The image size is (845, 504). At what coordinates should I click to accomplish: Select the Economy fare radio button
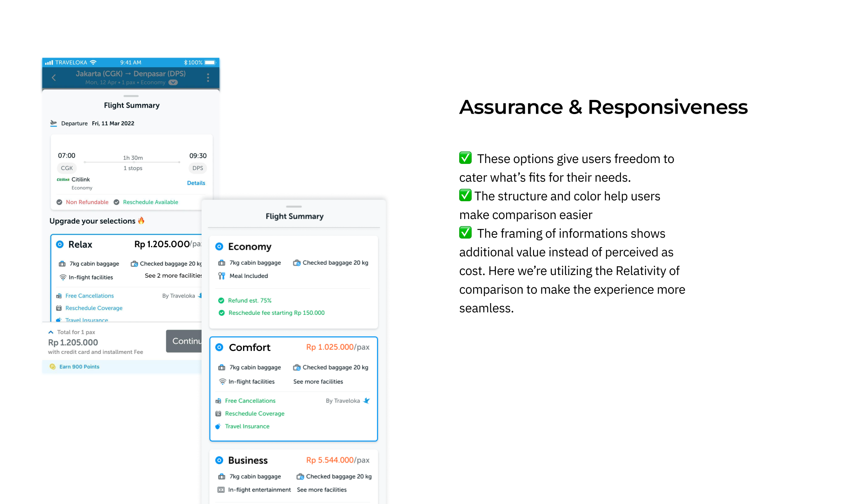(219, 247)
